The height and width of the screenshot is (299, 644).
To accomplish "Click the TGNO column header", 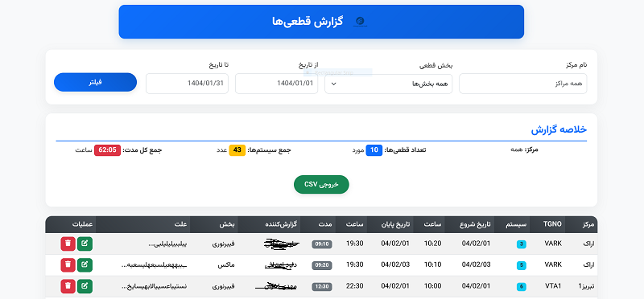I will pyautogui.click(x=547, y=224).
